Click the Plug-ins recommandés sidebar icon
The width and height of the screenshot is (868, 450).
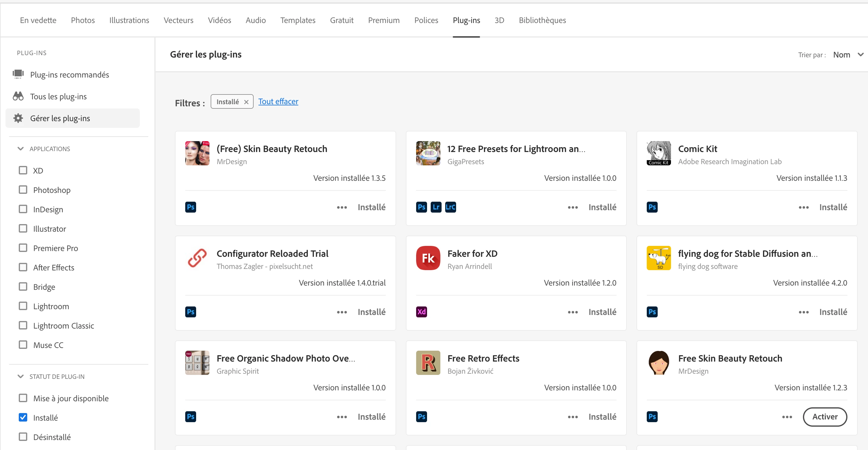(x=18, y=74)
